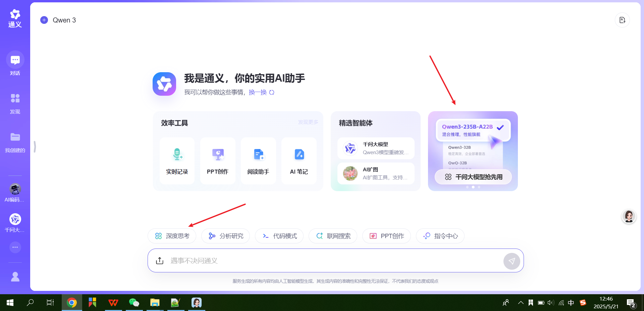The height and width of the screenshot is (311, 644).
Task: Toggle 联网搜索 web search
Action: point(333,236)
